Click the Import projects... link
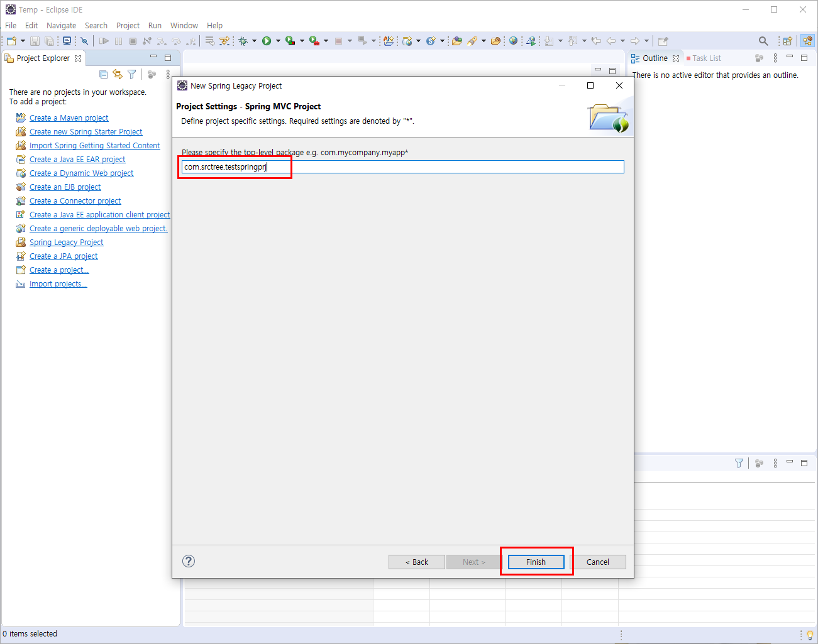The height and width of the screenshot is (644, 818). pos(58,283)
